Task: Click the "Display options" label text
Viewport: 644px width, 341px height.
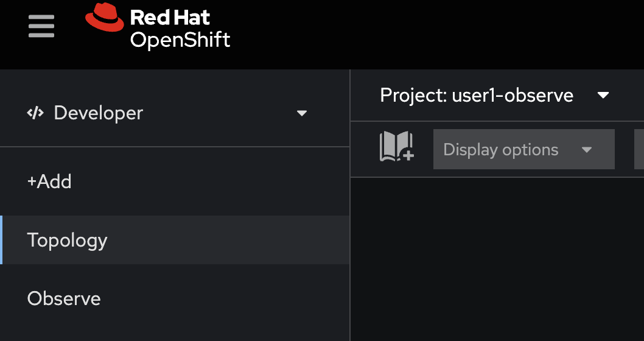Action: click(501, 150)
